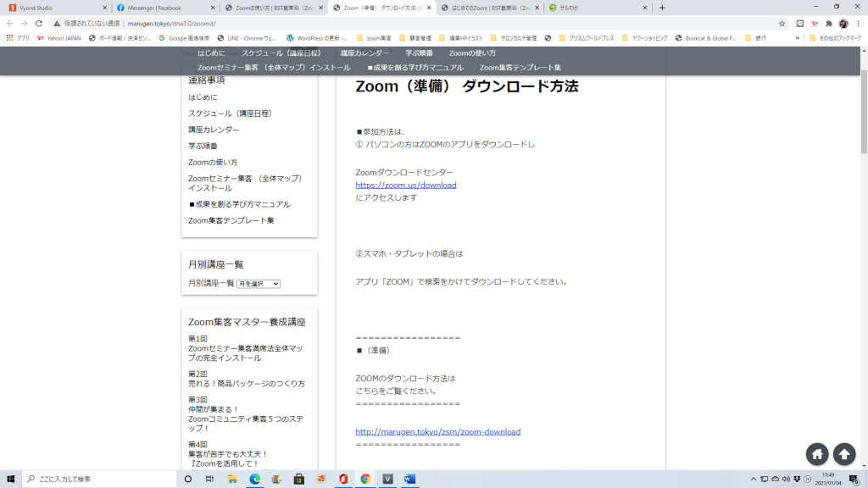This screenshot has height=488, width=868.
Task: Open スケジュール（講座日程） in the sidebar
Action: click(230, 114)
